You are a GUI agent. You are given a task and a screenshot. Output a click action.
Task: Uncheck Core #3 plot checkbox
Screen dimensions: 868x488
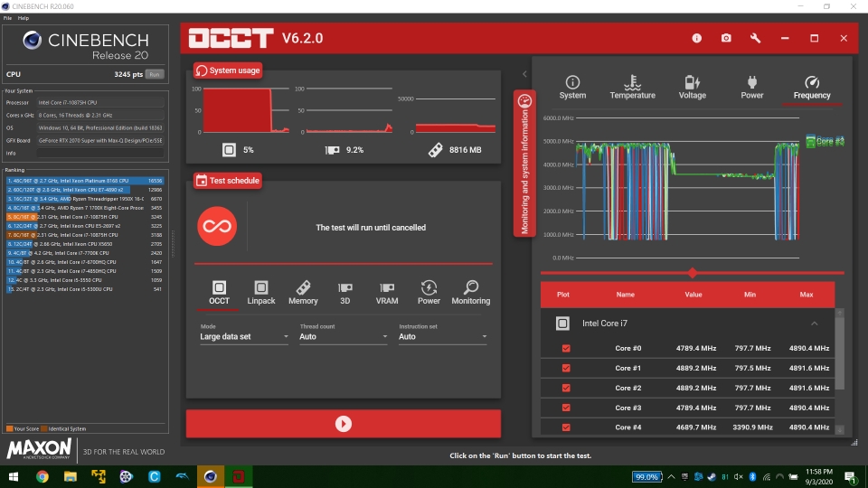point(566,408)
